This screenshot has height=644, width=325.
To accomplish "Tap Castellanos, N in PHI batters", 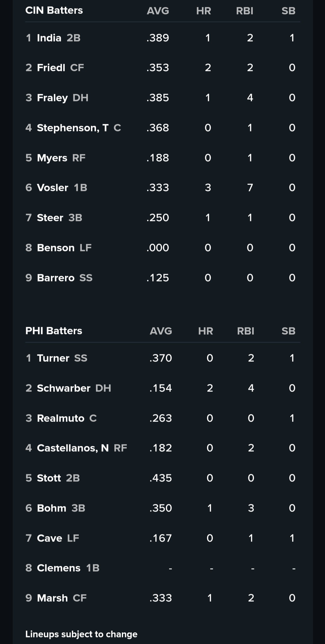I will [x=73, y=448].
